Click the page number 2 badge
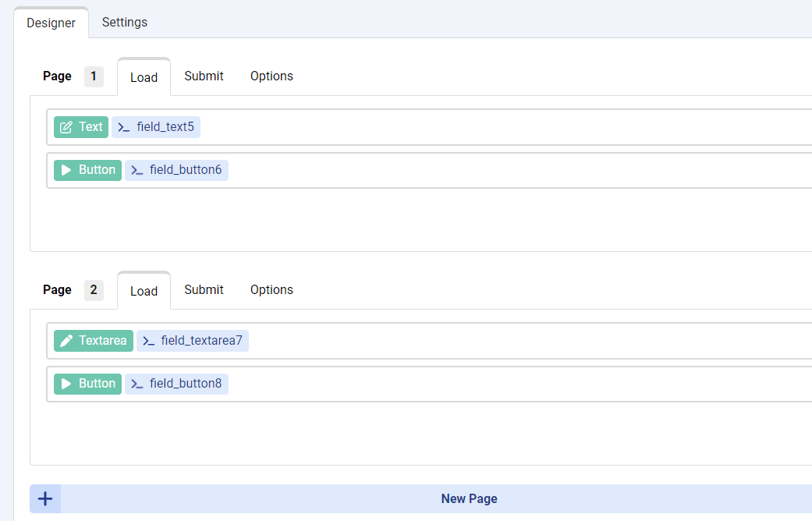Viewport: 812px width, 521px height. click(94, 290)
